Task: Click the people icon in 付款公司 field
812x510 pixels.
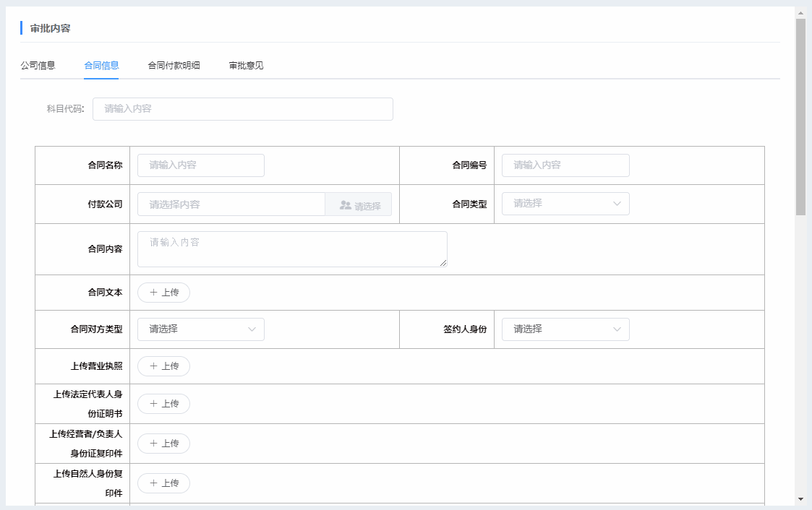Action: pyautogui.click(x=345, y=205)
